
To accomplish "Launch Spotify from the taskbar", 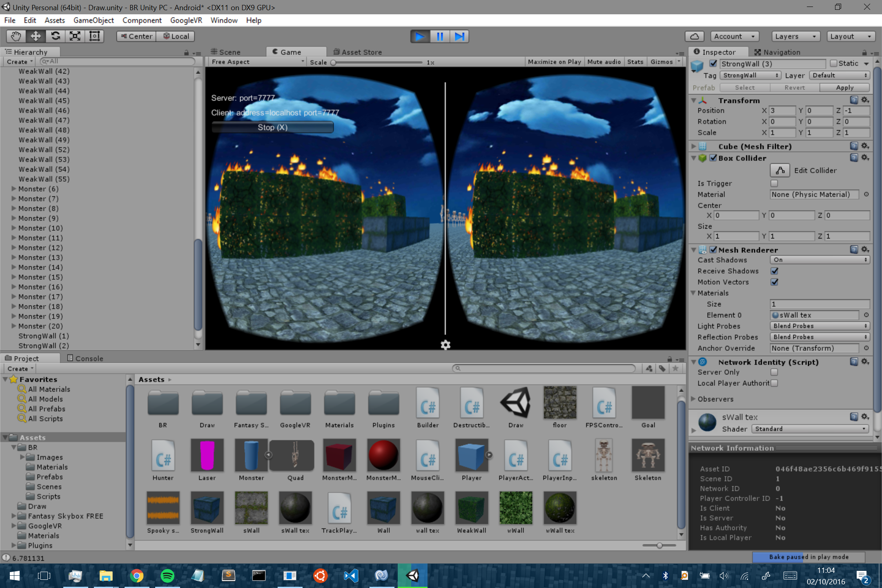I will pyautogui.click(x=167, y=576).
